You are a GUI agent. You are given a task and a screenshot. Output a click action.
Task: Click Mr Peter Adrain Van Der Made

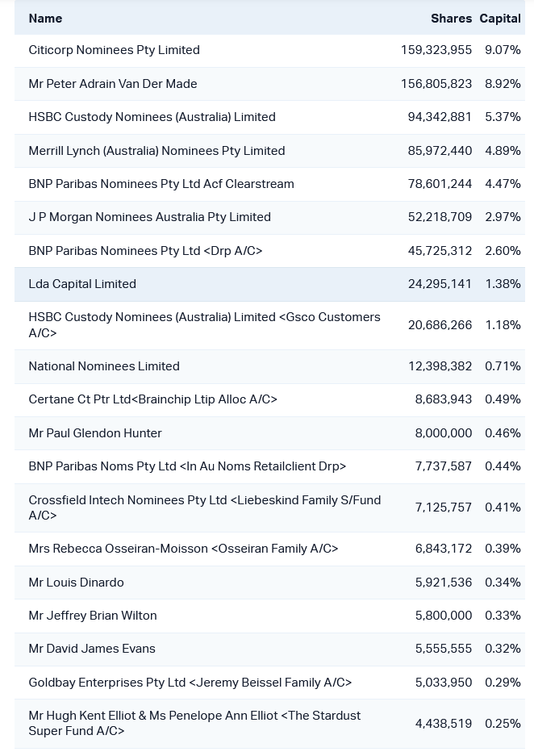tap(113, 84)
